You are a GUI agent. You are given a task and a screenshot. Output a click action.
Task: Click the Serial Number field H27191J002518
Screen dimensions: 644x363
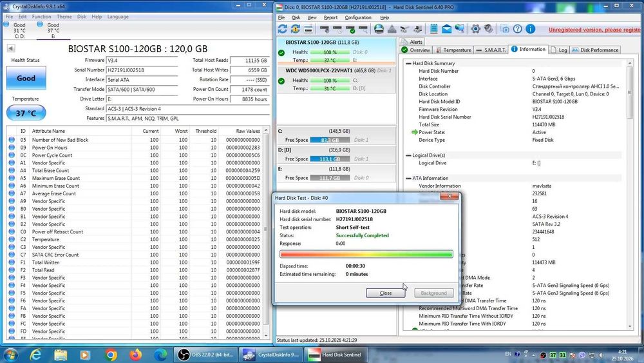(142, 70)
